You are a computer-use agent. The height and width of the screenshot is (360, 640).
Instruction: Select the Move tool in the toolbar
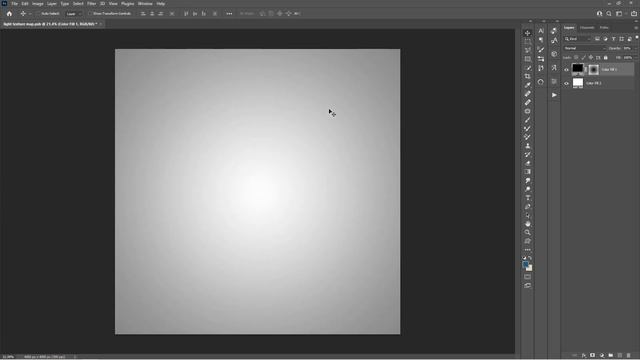[527, 33]
